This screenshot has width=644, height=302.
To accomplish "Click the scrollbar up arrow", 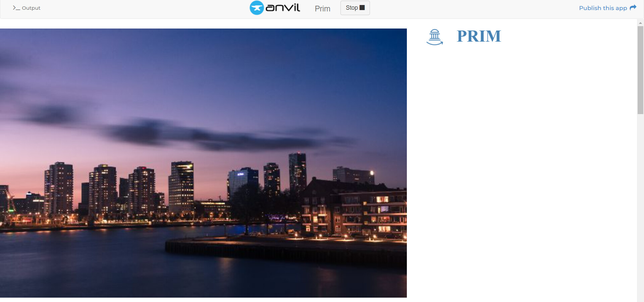I will 640,23.
